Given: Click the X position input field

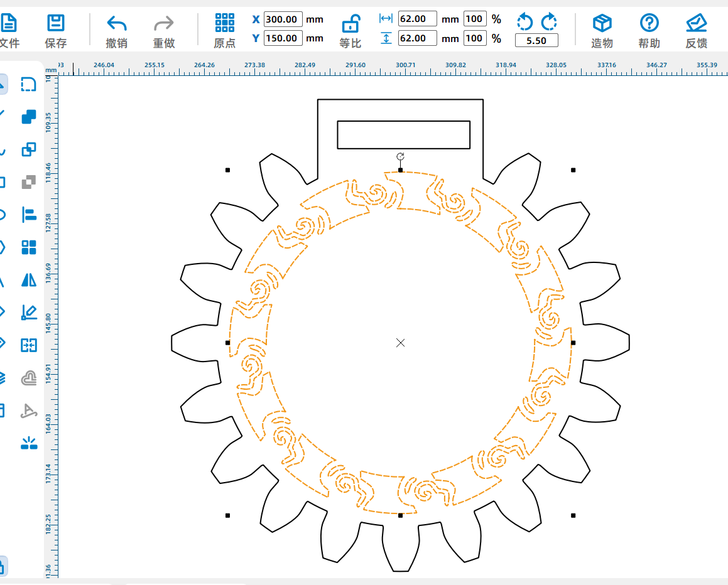Looking at the screenshot, I should click(283, 19).
